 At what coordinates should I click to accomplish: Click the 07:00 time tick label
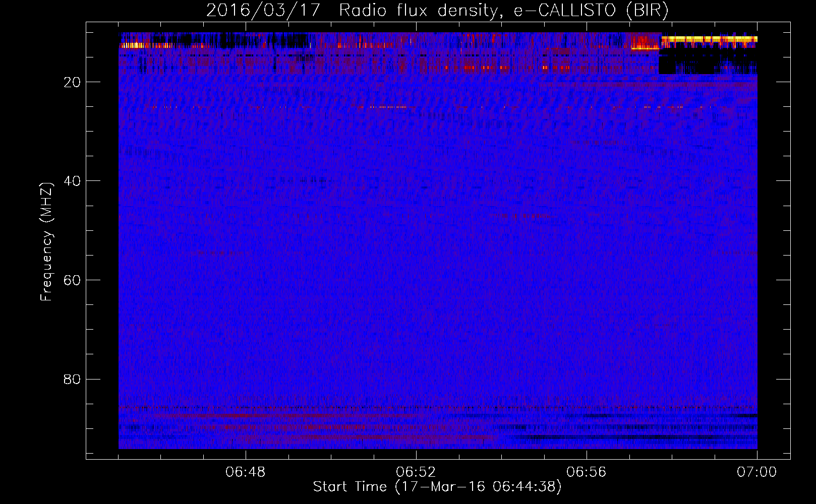[757, 472]
